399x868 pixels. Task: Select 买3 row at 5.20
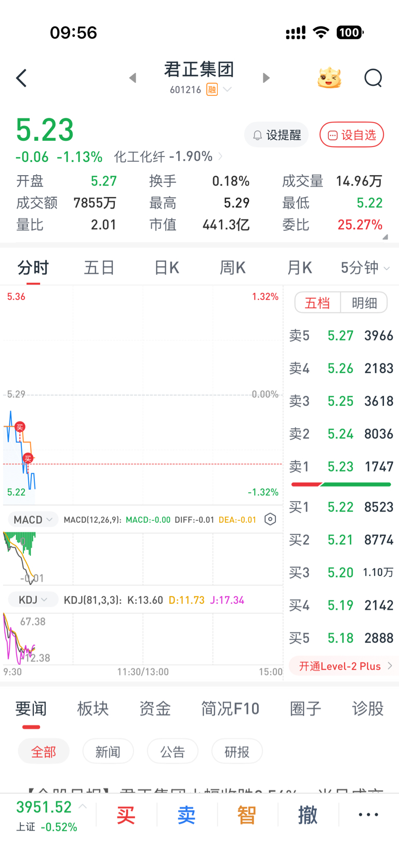(x=341, y=573)
